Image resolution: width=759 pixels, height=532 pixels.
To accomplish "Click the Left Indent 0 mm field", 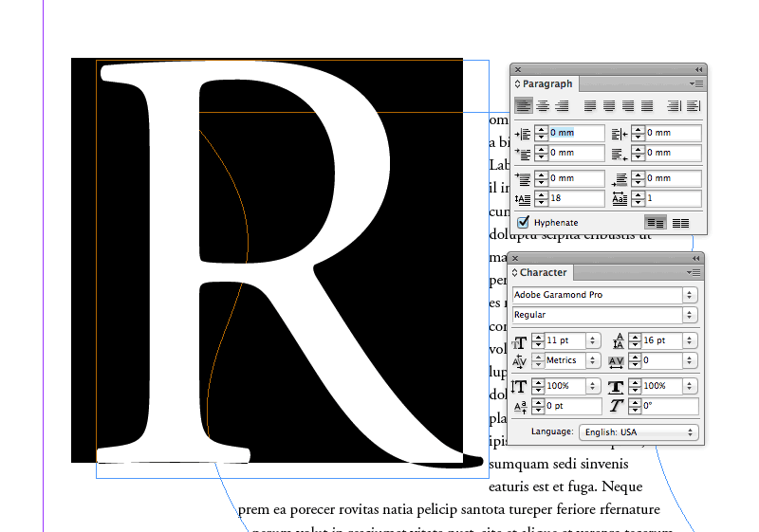I will (x=576, y=133).
